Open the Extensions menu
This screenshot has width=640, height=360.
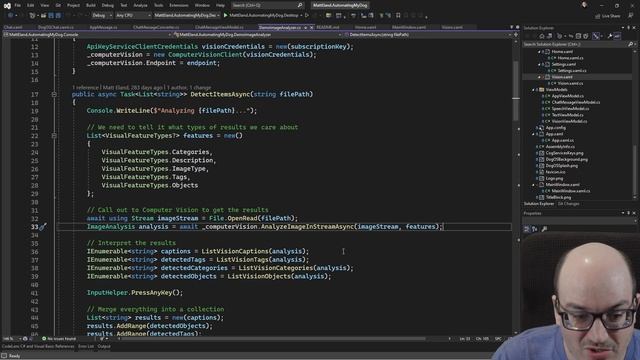(x=179, y=5)
